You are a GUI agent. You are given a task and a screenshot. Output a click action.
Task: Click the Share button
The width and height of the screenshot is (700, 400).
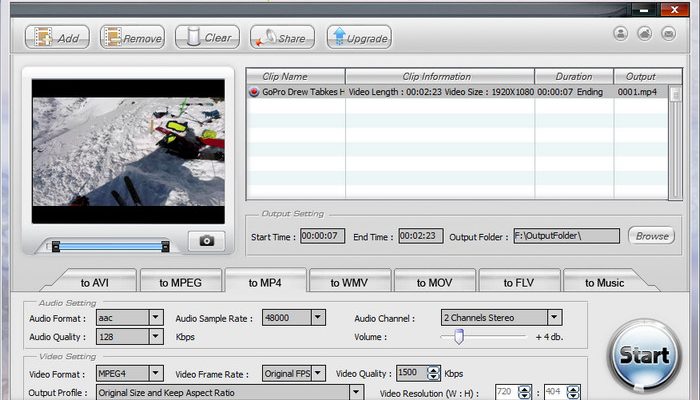coord(282,38)
